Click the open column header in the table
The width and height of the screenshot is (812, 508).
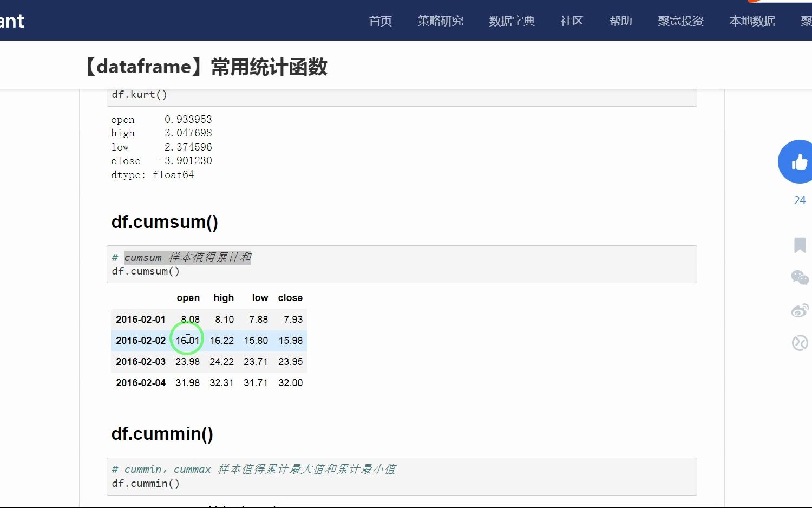coord(188,298)
